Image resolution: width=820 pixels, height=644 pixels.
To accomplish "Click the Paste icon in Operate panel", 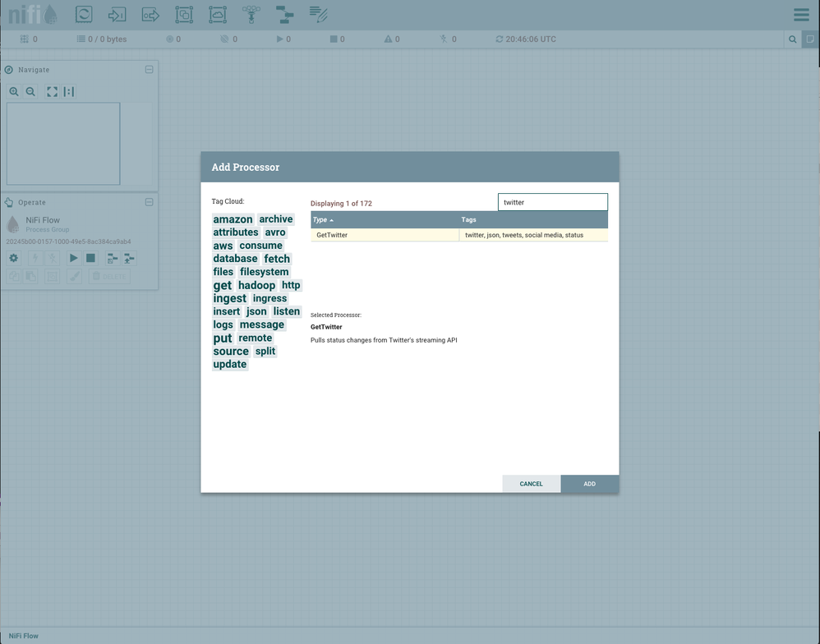I will click(x=31, y=277).
